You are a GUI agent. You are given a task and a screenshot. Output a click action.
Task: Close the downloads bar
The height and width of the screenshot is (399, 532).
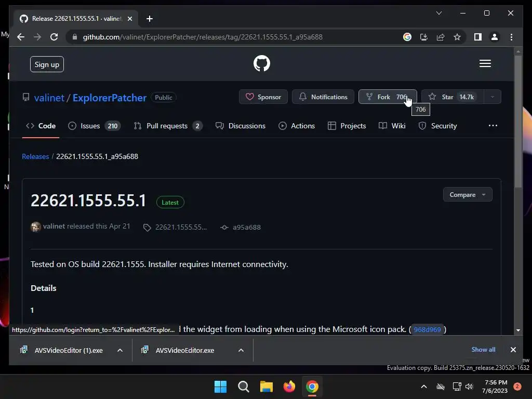click(513, 350)
